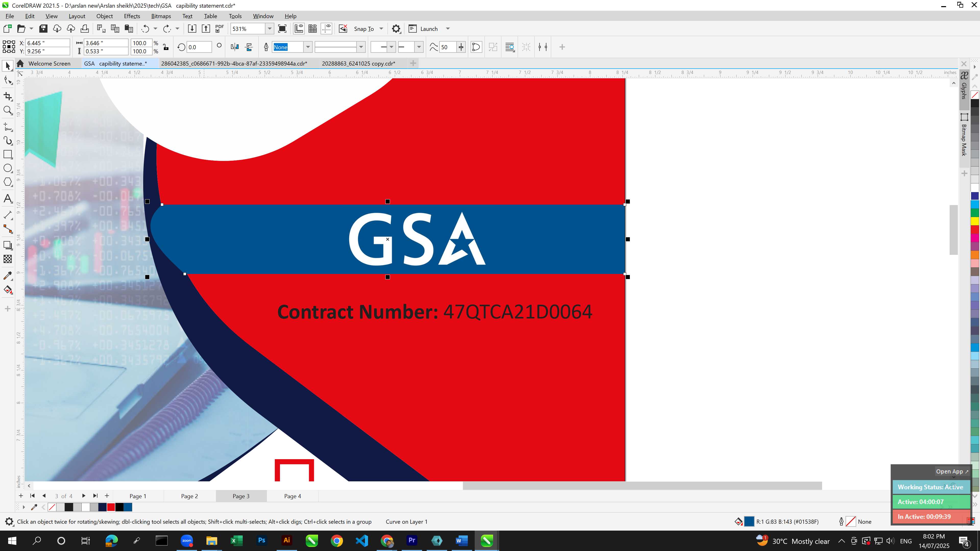Toggle the lock ratio padlock
The image size is (980, 551).
tap(166, 47)
